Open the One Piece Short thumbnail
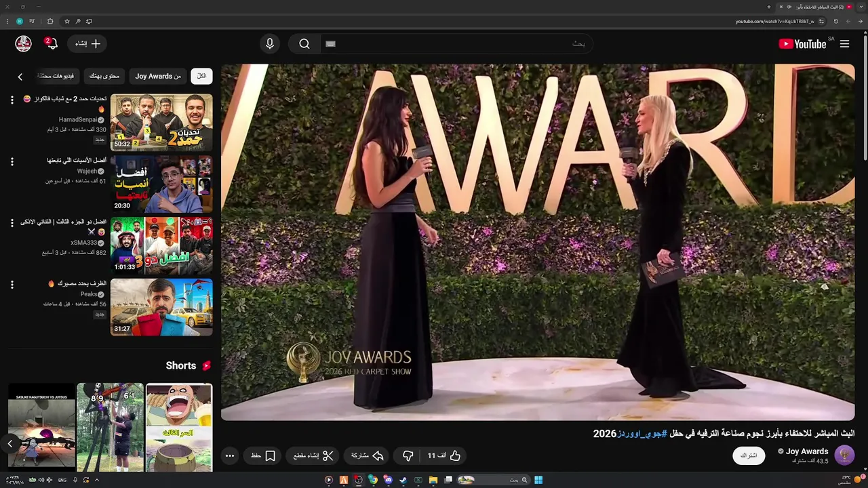 (179, 427)
